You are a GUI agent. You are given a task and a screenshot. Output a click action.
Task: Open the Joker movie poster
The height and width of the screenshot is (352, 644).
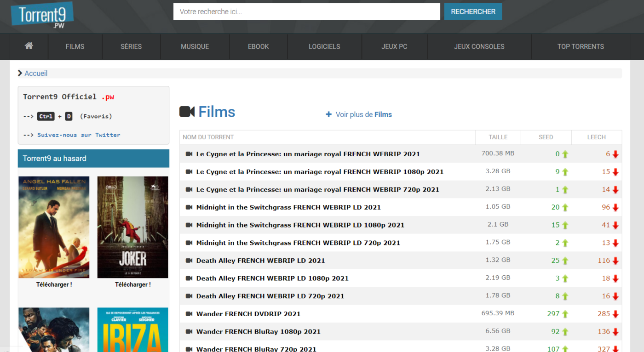133,227
